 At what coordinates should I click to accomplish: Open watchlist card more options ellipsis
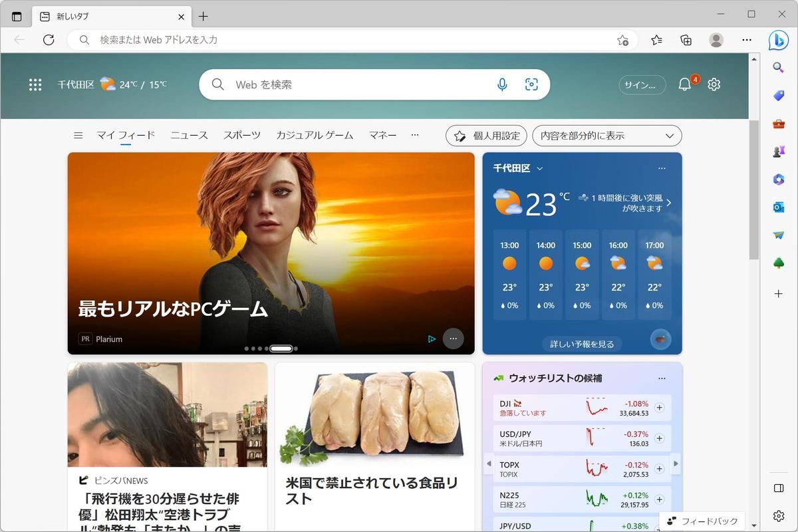pyautogui.click(x=662, y=378)
